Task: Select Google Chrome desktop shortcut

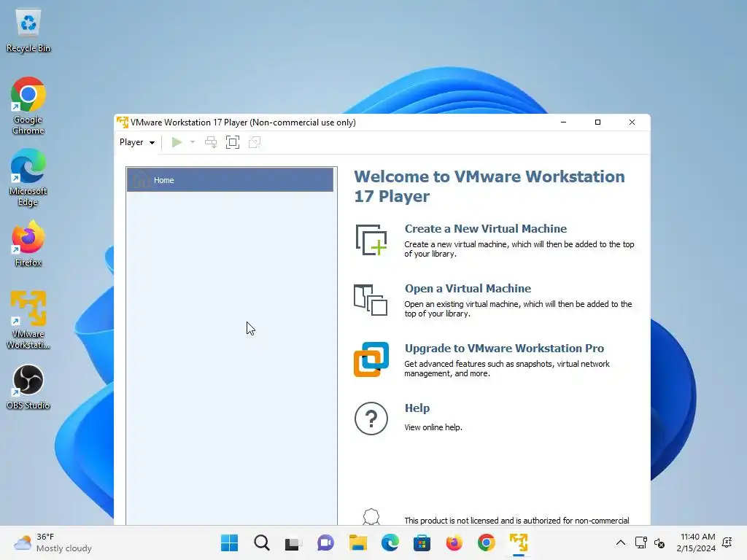Action: (x=28, y=106)
